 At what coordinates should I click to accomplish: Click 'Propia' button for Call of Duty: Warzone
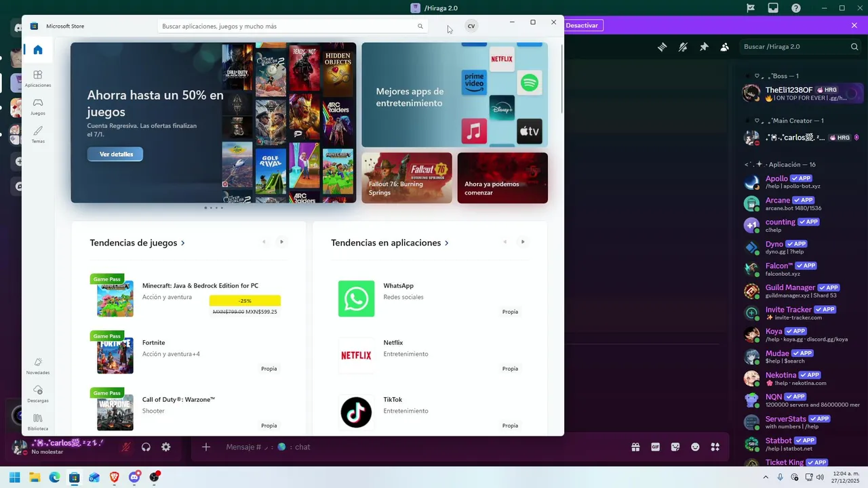tap(269, 426)
